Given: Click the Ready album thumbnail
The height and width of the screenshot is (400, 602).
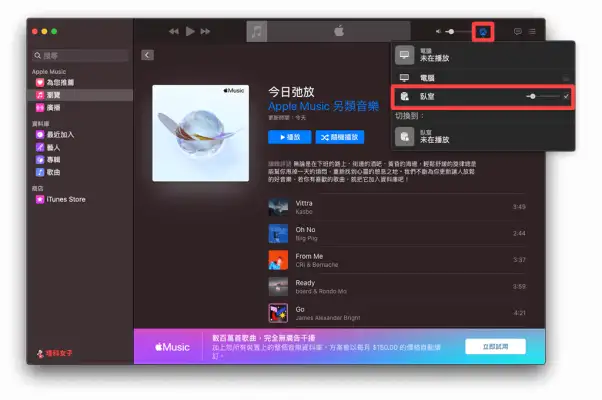Looking at the screenshot, I should coord(278,286).
